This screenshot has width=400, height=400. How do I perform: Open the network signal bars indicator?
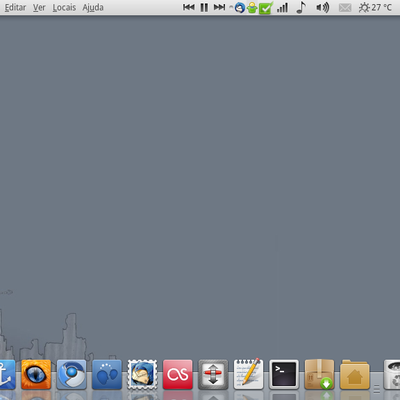point(282,8)
